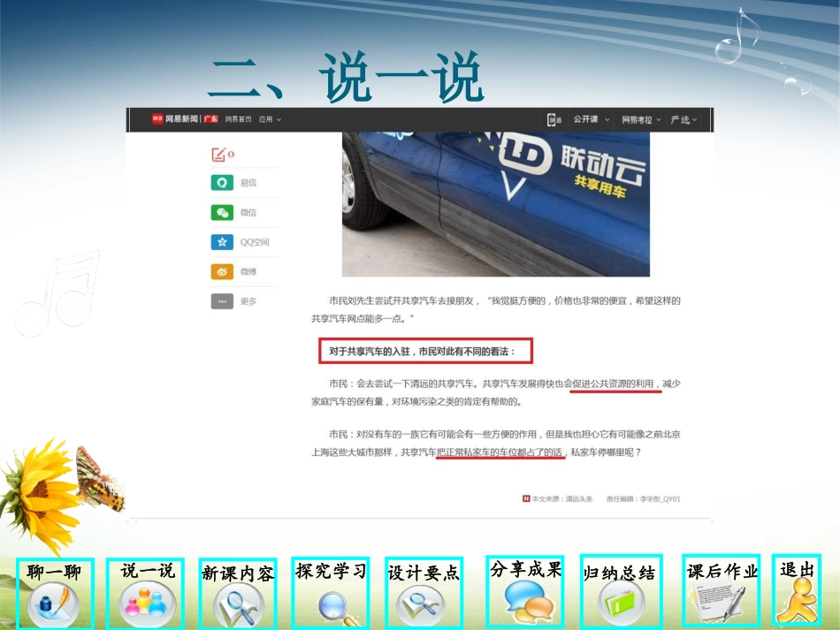Expand the 网易考拉 dropdown
The width and height of the screenshot is (840, 630).
(641, 120)
